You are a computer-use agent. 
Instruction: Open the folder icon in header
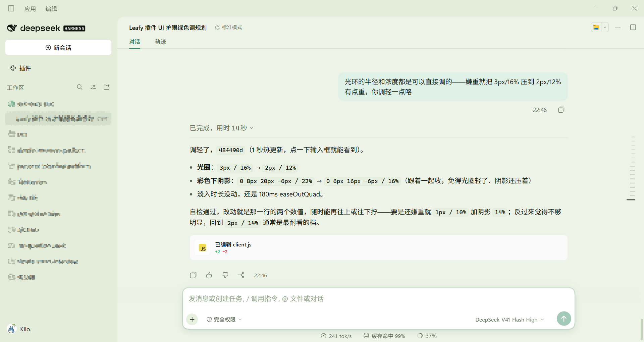pos(596,27)
